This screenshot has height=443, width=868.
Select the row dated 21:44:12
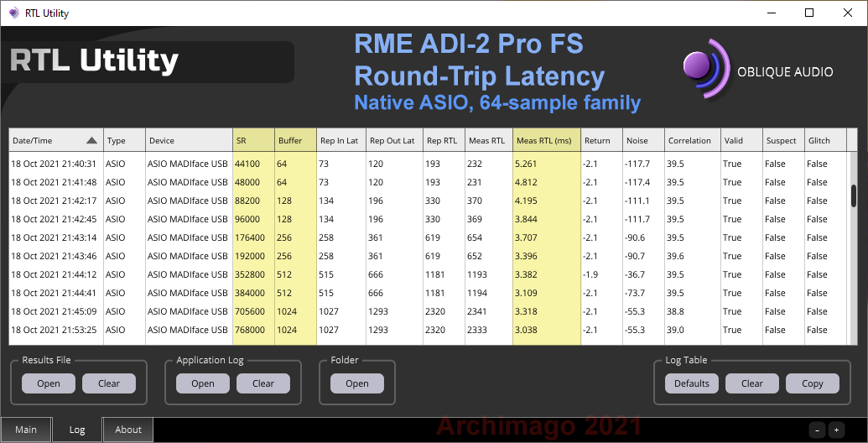coord(428,274)
